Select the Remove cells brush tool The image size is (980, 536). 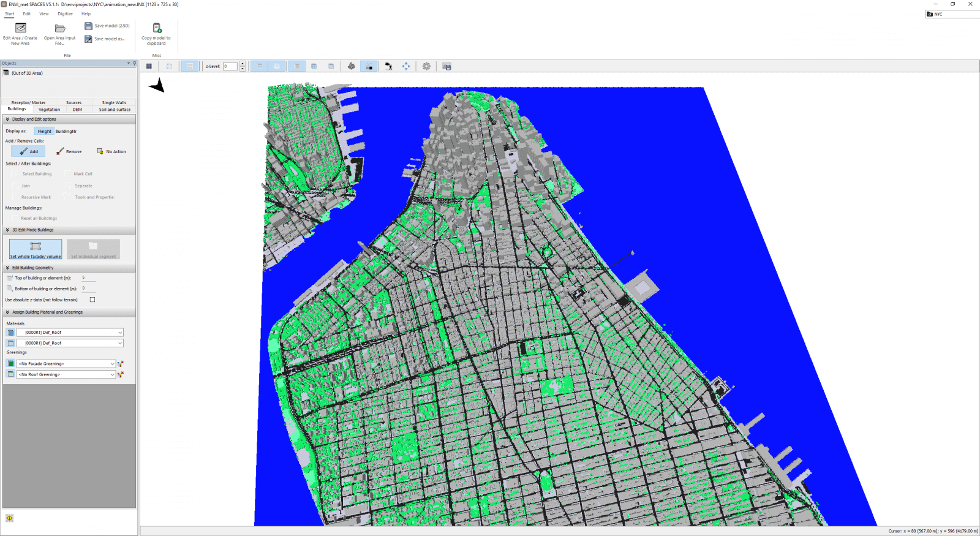click(69, 151)
